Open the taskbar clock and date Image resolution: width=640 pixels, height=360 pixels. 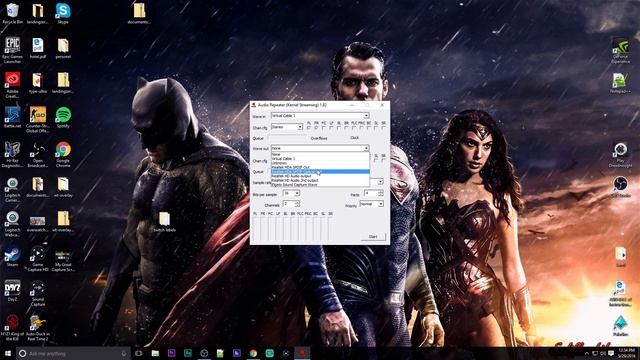click(x=626, y=353)
